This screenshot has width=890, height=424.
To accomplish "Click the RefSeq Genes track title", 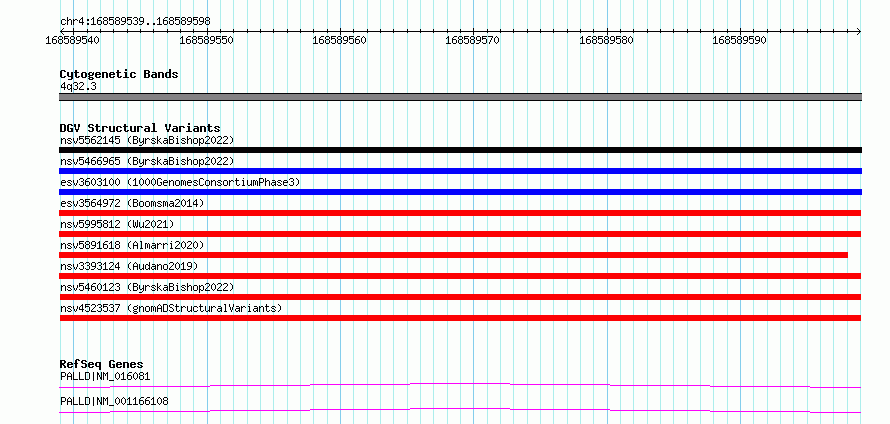I will tap(102, 364).
